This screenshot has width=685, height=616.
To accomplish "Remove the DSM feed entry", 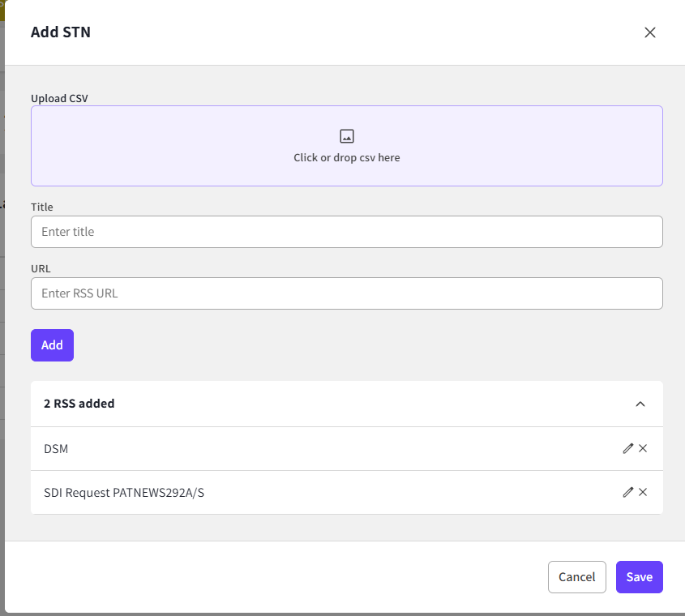I will pos(643,448).
